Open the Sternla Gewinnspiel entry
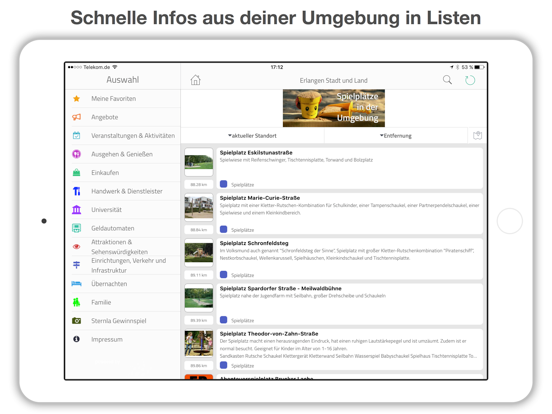This screenshot has width=552, height=414. (123, 321)
